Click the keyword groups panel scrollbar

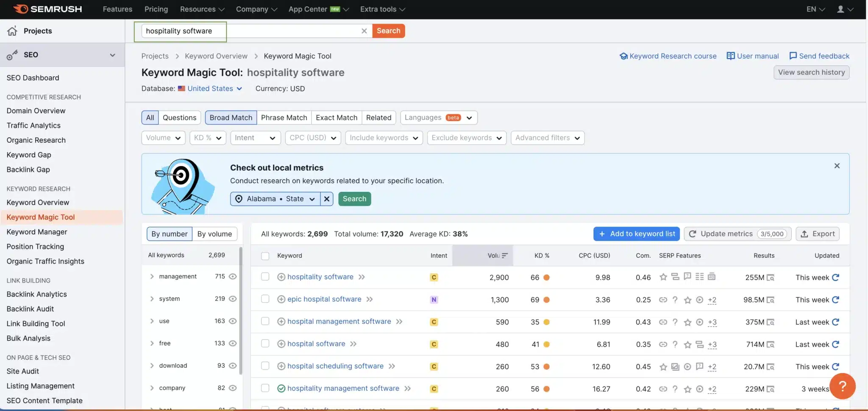point(241,311)
